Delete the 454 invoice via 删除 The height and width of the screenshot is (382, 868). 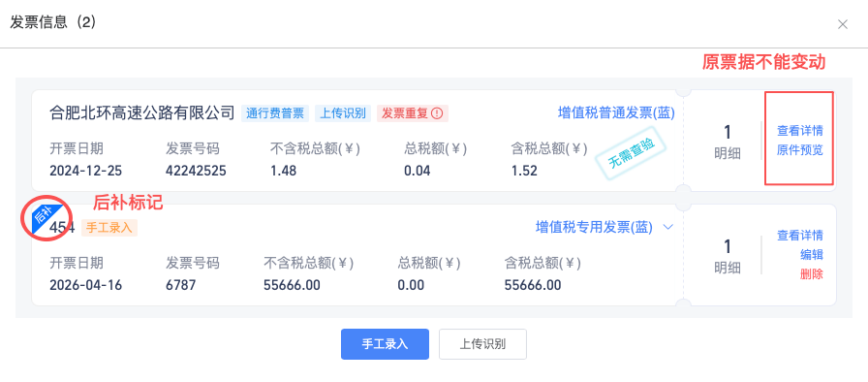pos(812,274)
